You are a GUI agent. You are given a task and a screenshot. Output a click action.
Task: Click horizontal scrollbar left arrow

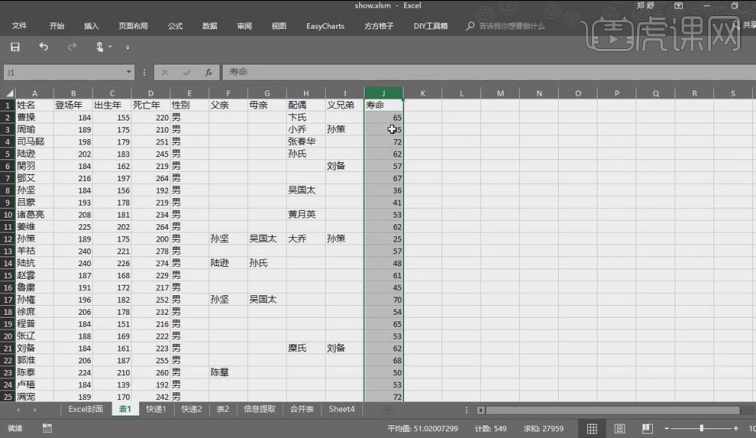(481, 410)
